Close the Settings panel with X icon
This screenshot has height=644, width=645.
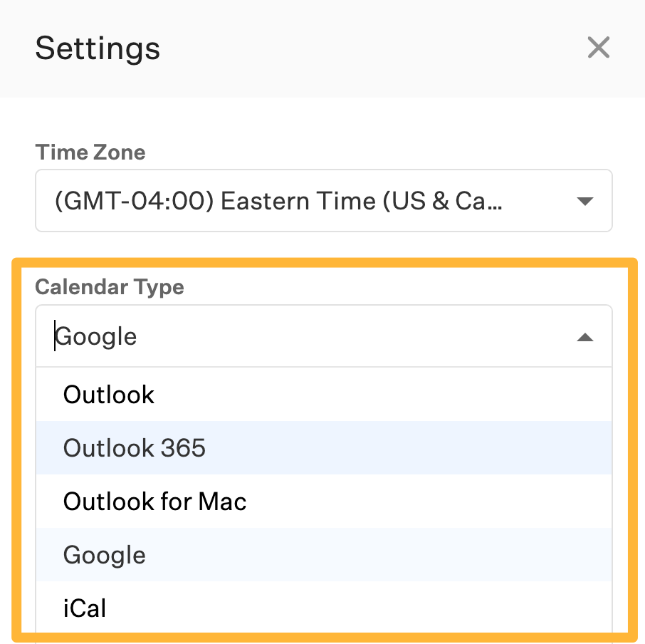pos(599,48)
